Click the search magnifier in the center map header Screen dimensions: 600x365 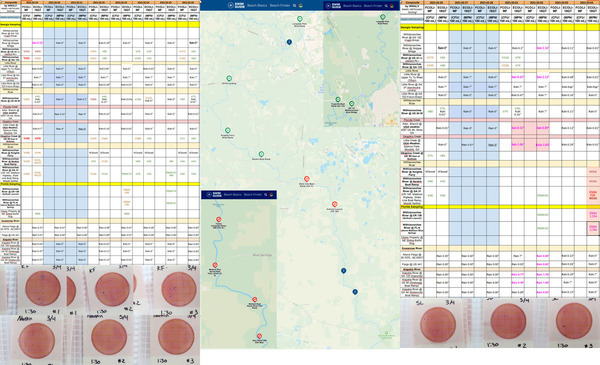click(x=294, y=6)
